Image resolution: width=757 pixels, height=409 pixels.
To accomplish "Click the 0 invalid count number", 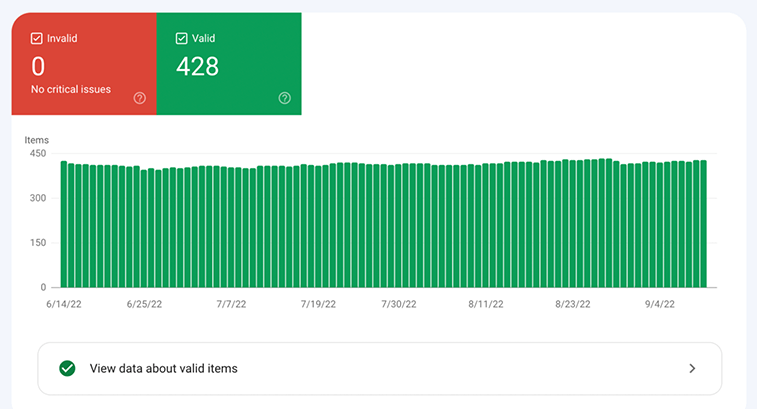I will pos(39,67).
